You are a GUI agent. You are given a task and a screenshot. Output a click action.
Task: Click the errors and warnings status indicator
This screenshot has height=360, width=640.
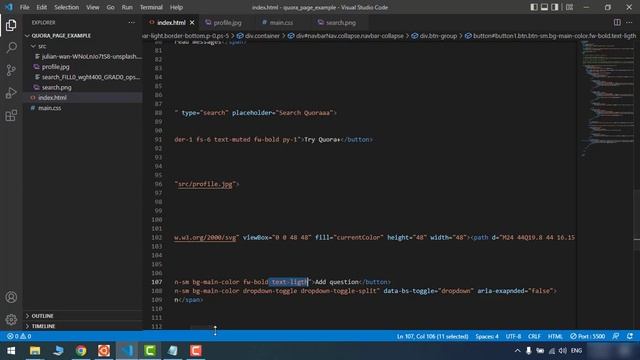coord(19,336)
